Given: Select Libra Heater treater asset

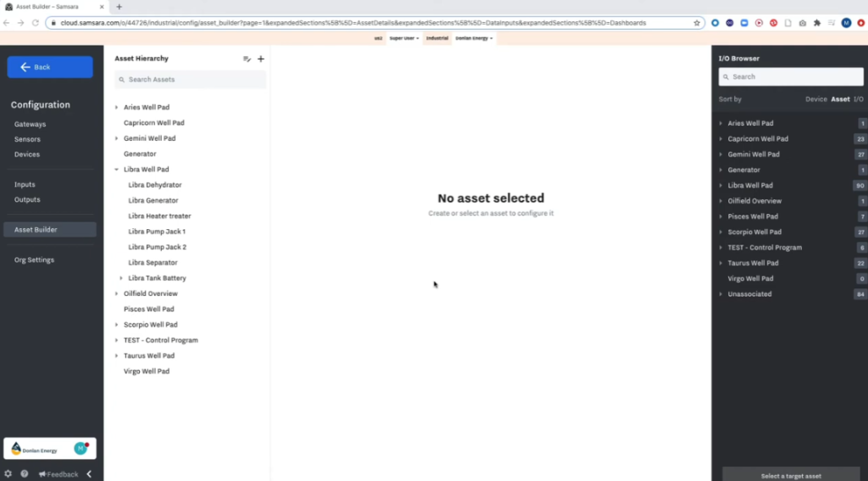Looking at the screenshot, I should 159,215.
